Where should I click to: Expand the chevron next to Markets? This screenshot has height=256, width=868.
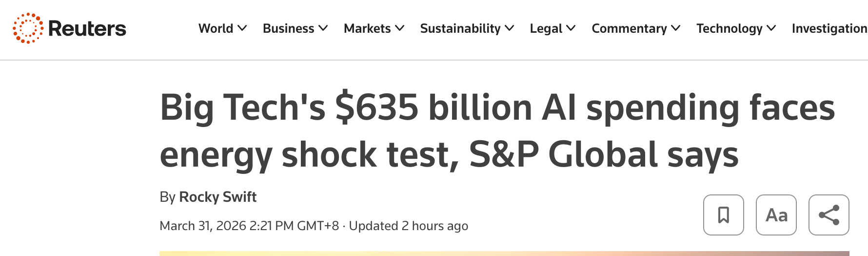point(400,28)
